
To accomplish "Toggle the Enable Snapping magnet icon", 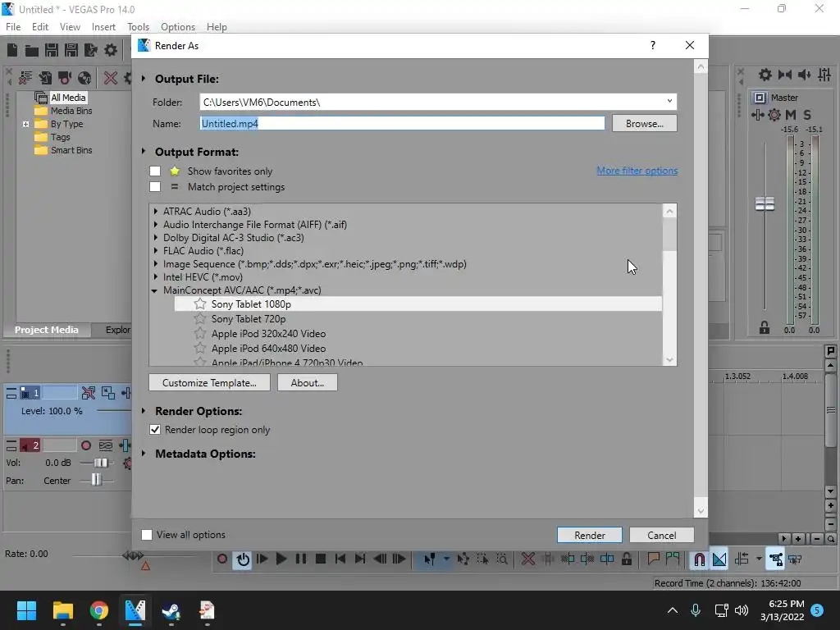I will pos(699,559).
